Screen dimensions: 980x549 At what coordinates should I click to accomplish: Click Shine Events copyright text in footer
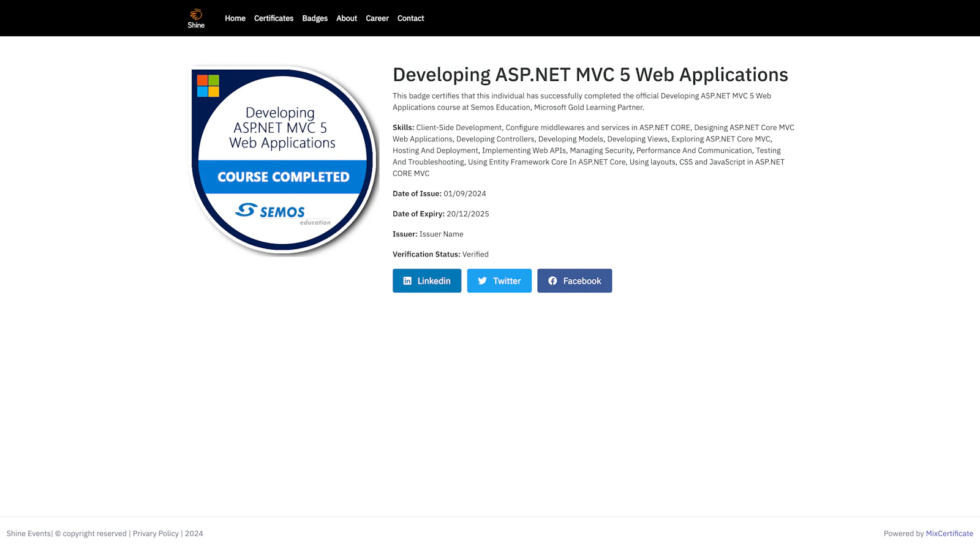pyautogui.click(x=105, y=534)
